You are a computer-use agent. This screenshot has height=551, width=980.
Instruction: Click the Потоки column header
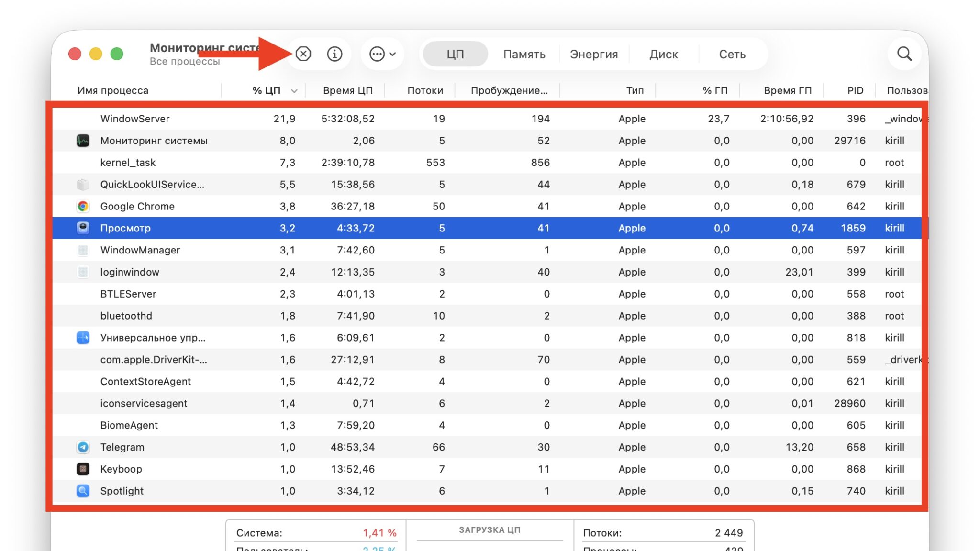pos(425,90)
